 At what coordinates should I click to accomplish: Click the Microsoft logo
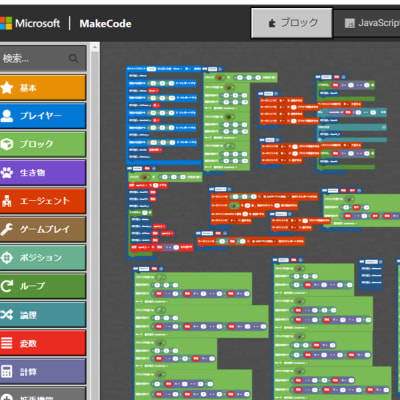30,23
